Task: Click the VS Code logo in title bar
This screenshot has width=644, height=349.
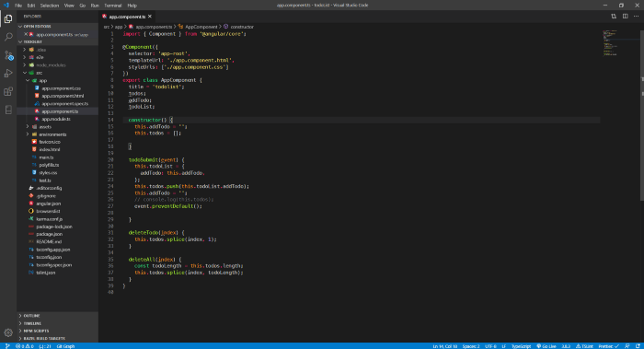Action: tap(6, 6)
